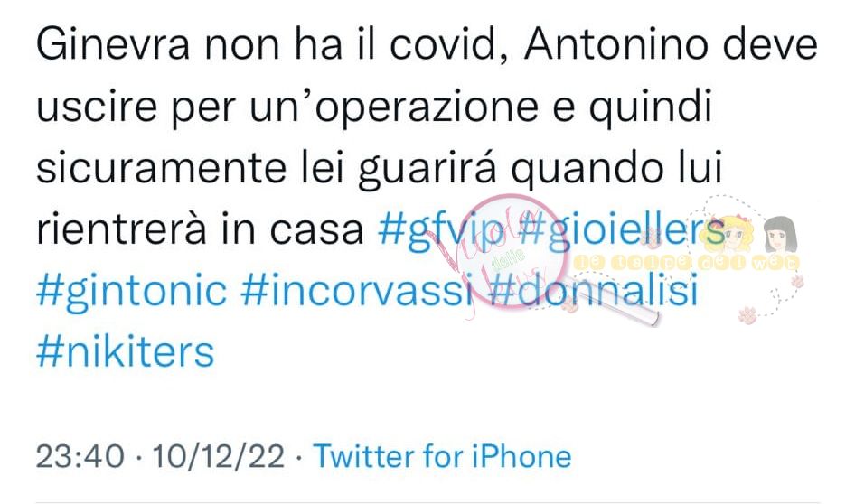Click the yellow 'le talpe del web' logo text
This screenshot has height=504, width=855.
(687, 263)
